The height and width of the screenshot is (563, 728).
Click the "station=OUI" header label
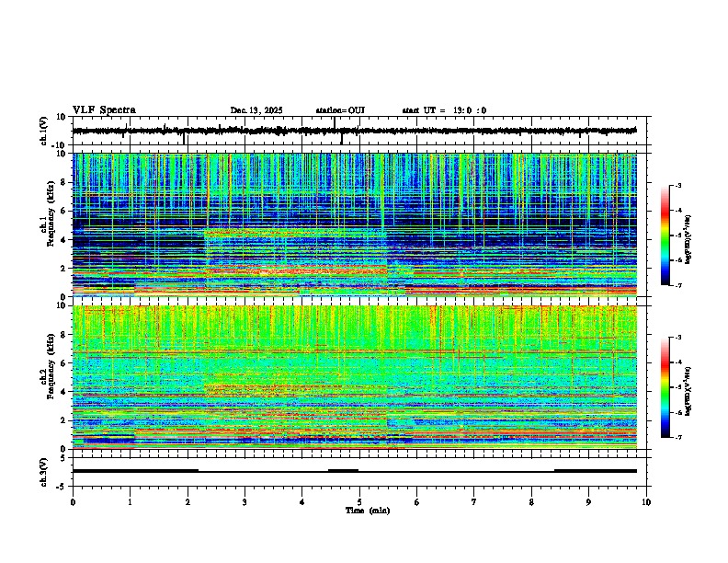pyautogui.click(x=340, y=110)
